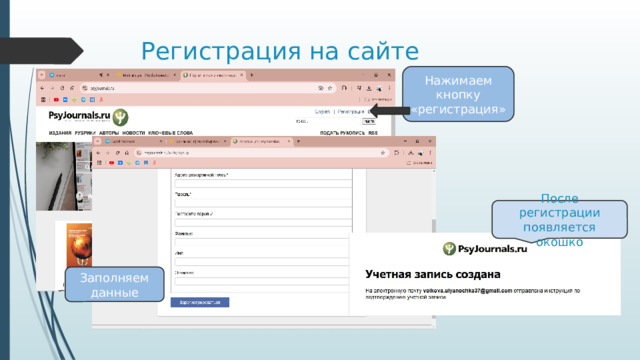Open new tab plus in homepage browser window
This screenshot has width=640, height=360.
(x=252, y=75)
